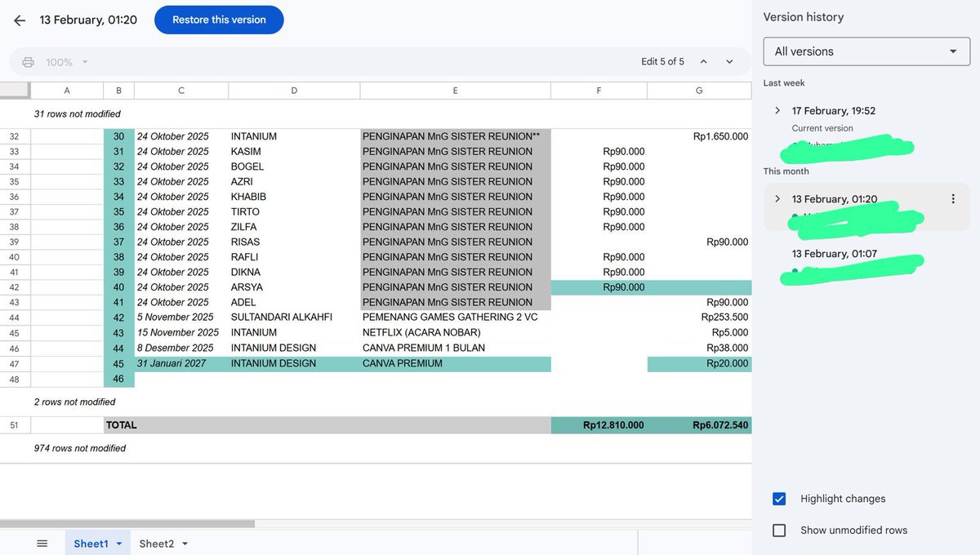Open Sheet2 tab dropdown arrow

pos(185,544)
